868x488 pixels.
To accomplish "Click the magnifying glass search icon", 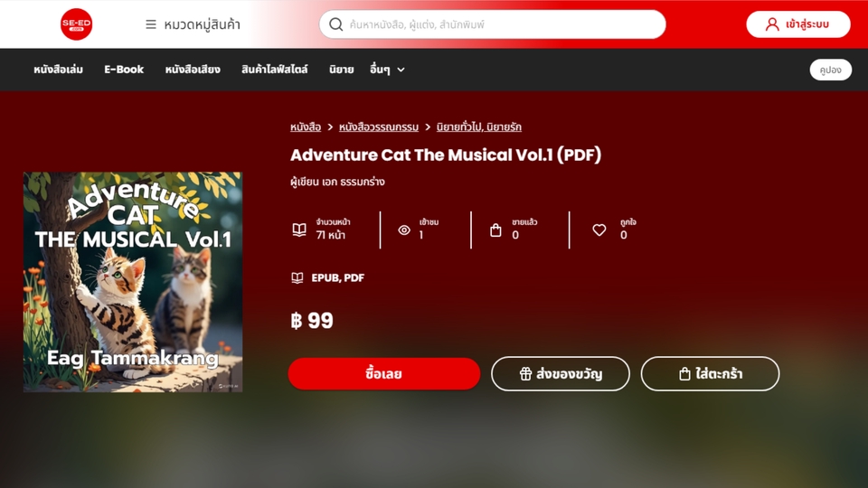I will point(336,24).
